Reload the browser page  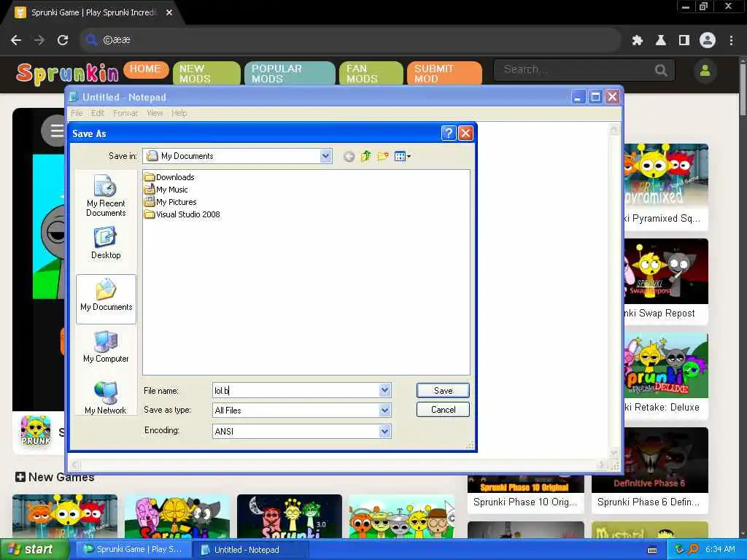click(63, 40)
